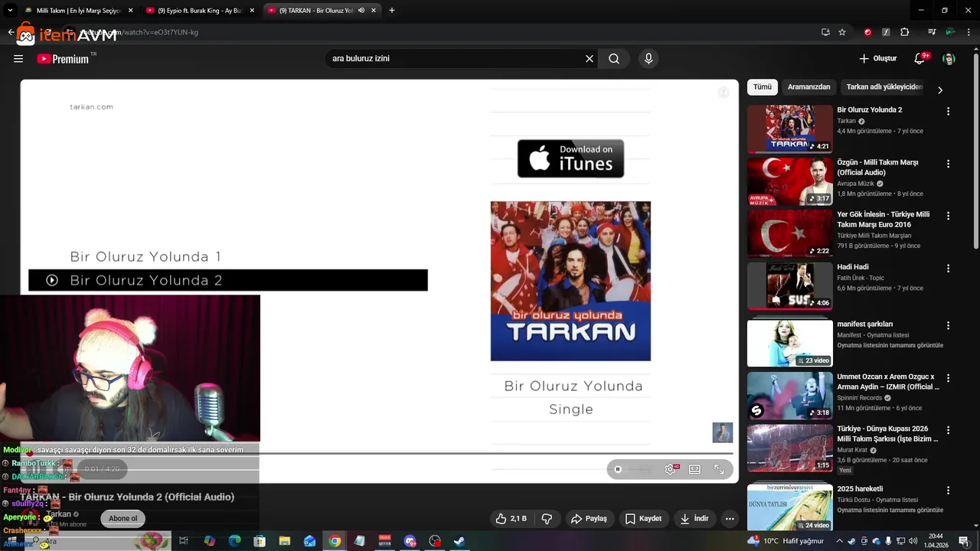Click the Oluştur create button
This screenshot has width=980, height=551.
click(x=877, y=59)
